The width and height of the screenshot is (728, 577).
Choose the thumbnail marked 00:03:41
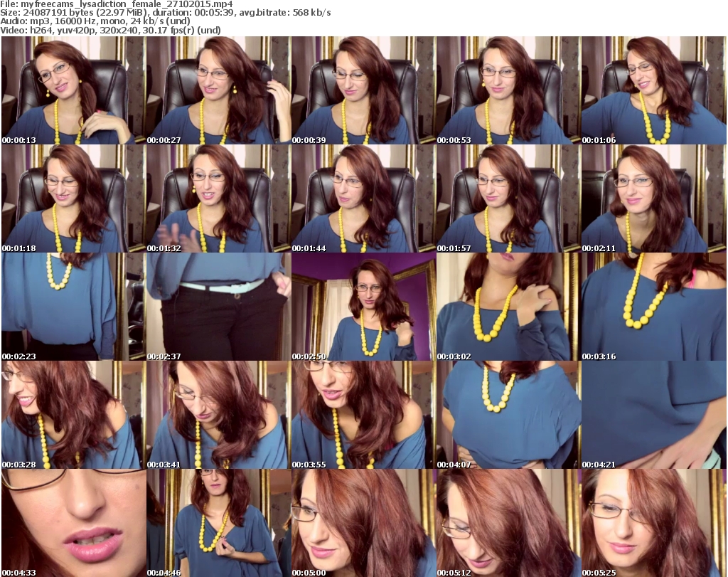click(x=219, y=415)
